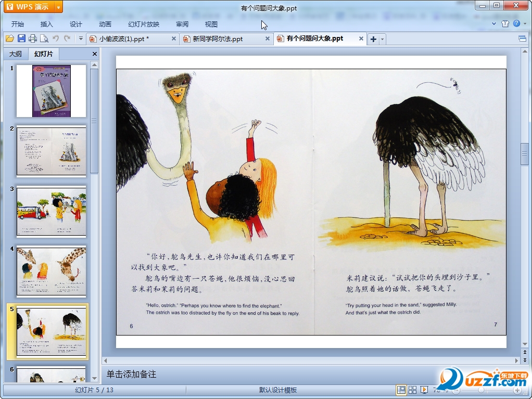Expand the small arrow next to Help icon
This screenshot has width=532, height=399.
525,24
